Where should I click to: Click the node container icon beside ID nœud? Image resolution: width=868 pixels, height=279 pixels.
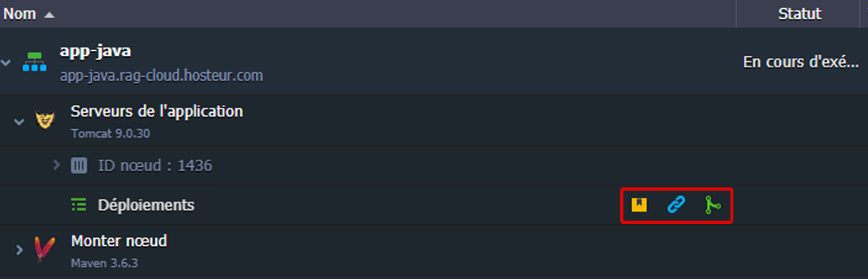click(x=78, y=166)
